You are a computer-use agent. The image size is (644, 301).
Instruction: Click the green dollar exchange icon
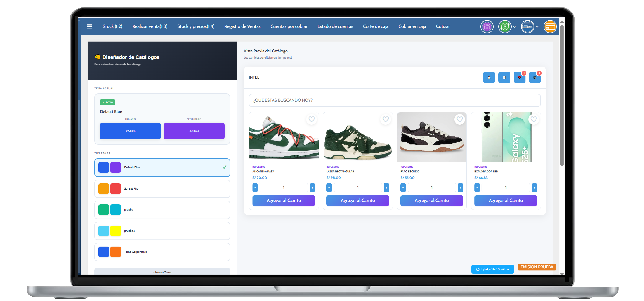(505, 26)
